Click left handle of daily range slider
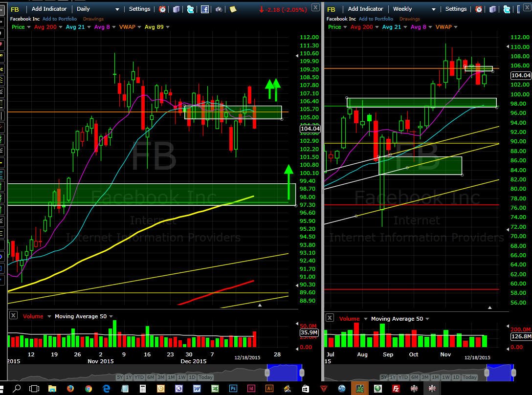The height and width of the screenshot is (395, 532). click(x=267, y=373)
